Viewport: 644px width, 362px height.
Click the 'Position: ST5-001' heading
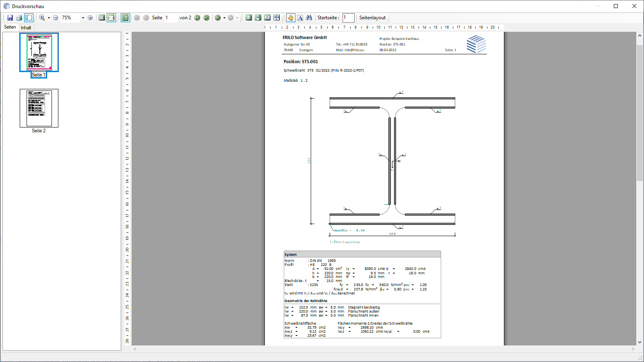(301, 62)
